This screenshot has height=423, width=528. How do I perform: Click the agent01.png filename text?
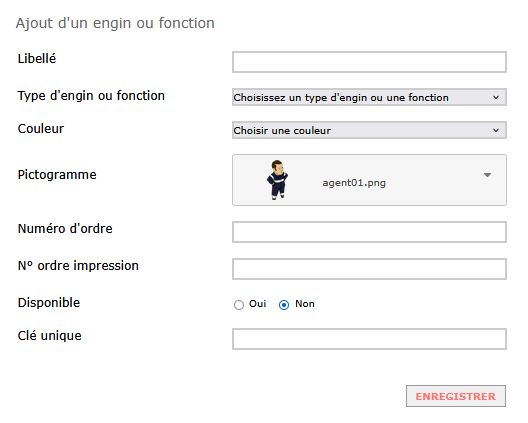point(354,183)
